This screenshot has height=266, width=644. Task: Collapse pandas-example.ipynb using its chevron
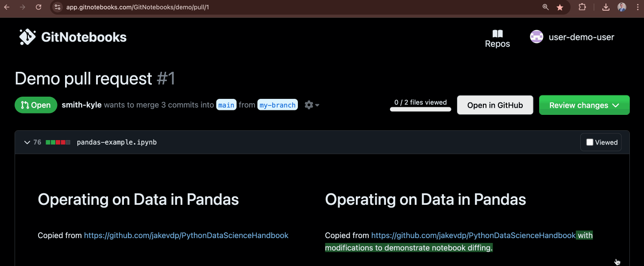pos(27,142)
